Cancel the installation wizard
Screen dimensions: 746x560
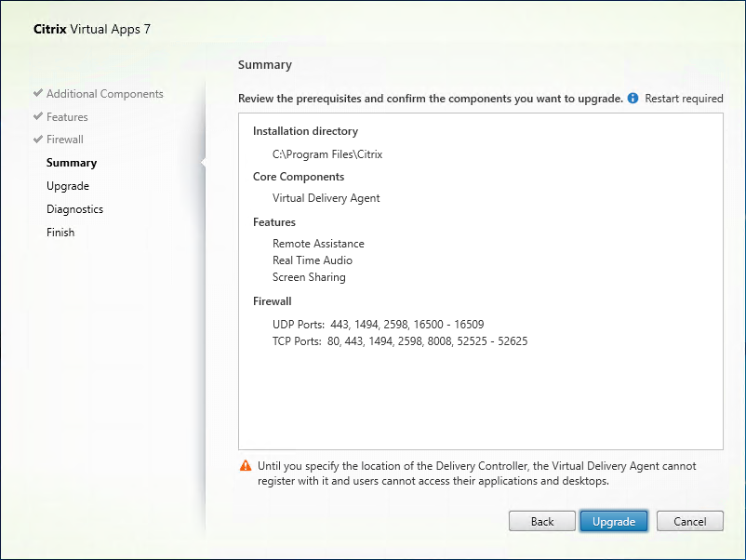[689, 522]
